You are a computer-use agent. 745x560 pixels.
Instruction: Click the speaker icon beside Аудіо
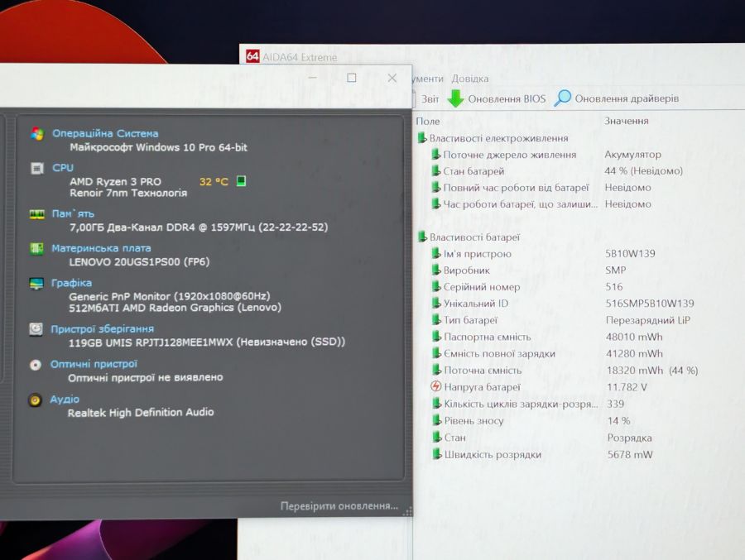(35, 400)
